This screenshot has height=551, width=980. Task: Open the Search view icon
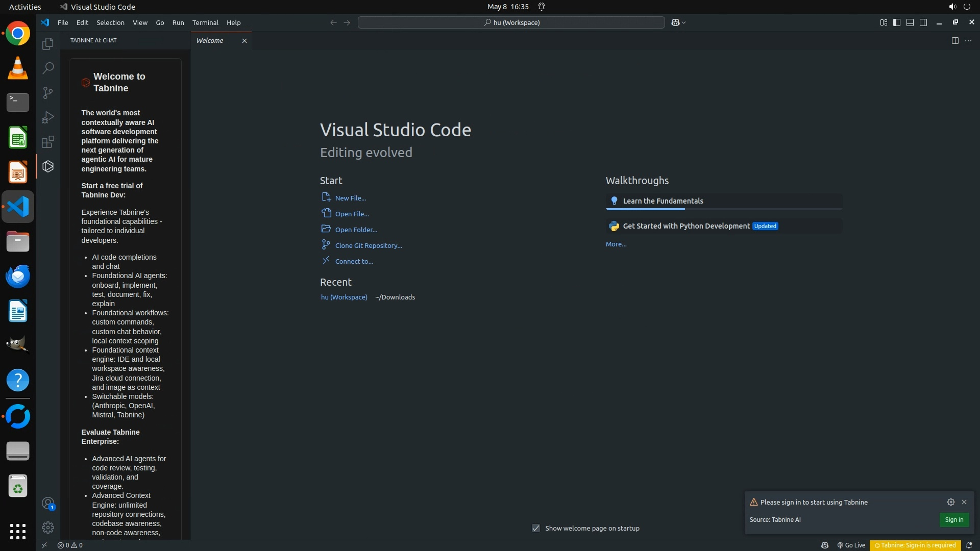pos(48,68)
